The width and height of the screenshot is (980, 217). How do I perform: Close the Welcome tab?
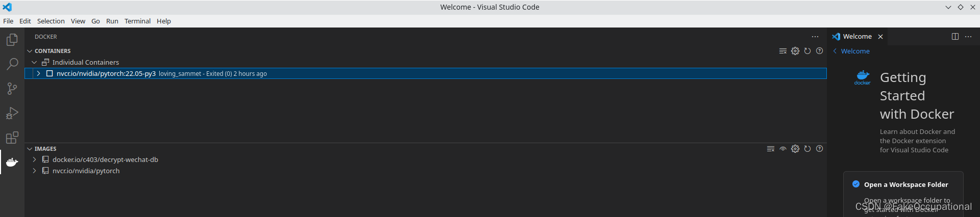(880, 37)
